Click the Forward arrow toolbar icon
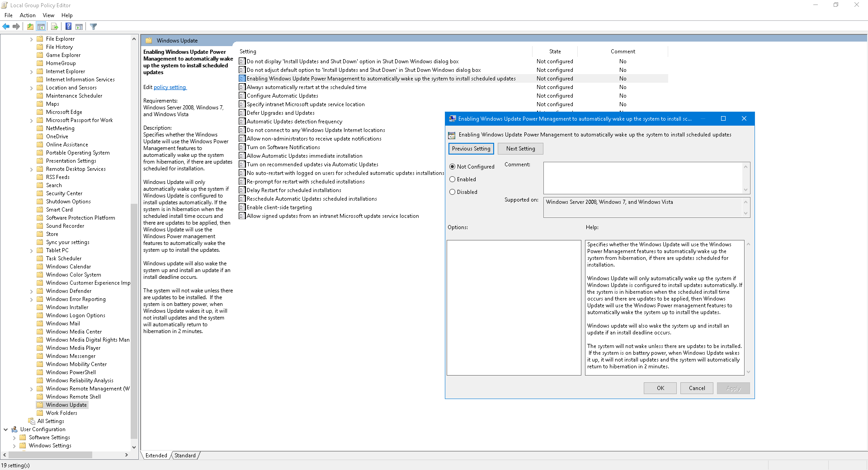This screenshot has height=470, width=868. tap(16, 27)
